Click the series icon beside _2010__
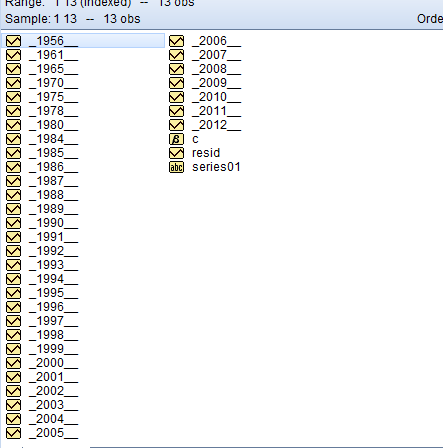 click(x=176, y=97)
